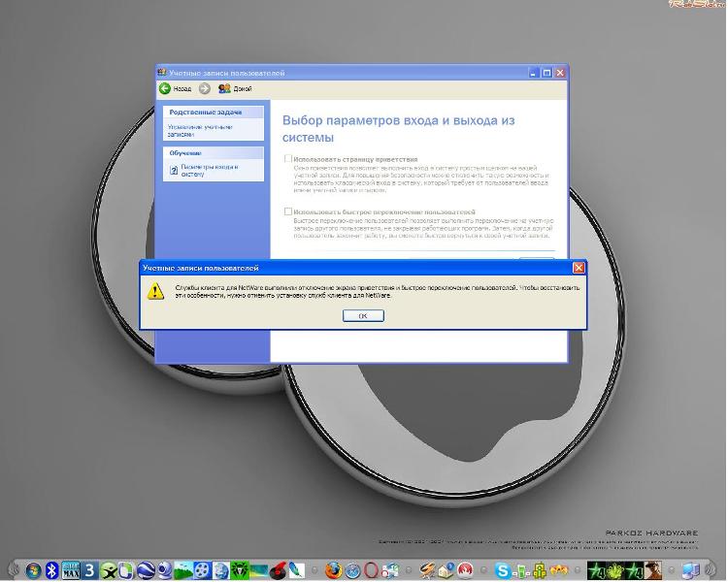Maximize the Учетные записи пользователей window
The image size is (728, 582).
click(x=546, y=73)
